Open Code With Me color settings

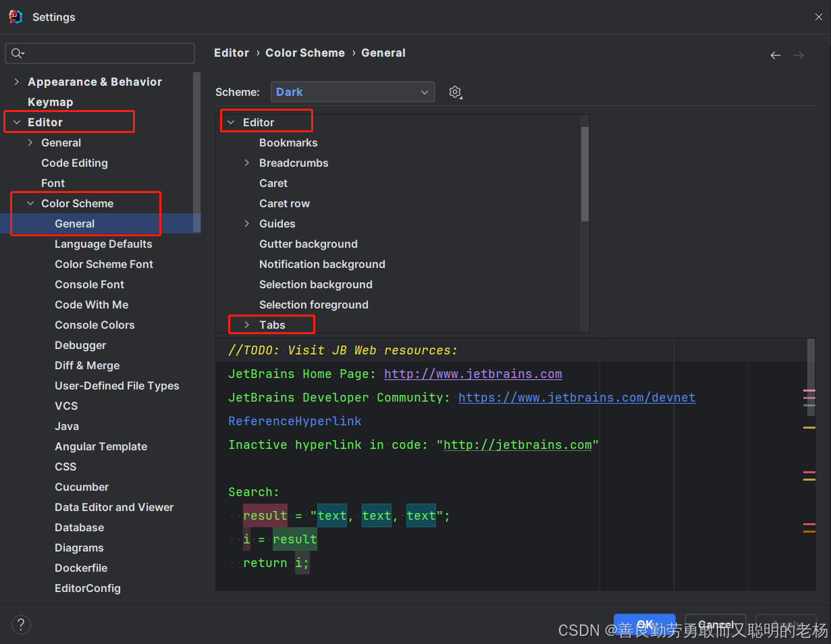(x=91, y=304)
